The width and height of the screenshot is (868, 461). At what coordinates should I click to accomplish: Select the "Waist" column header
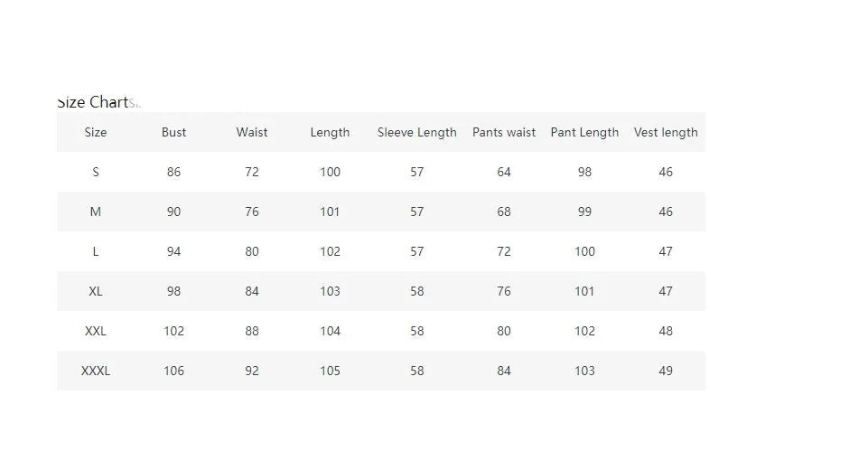[252, 132]
